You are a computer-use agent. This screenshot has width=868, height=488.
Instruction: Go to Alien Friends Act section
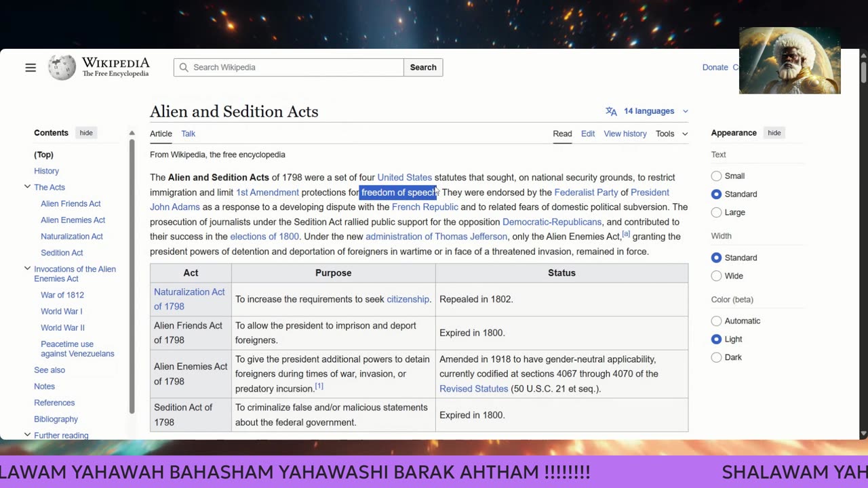pyautogui.click(x=71, y=203)
